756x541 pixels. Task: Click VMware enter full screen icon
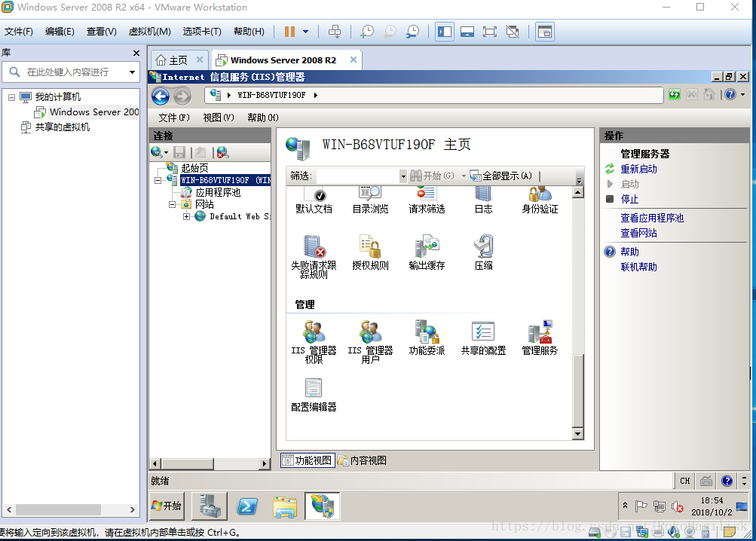click(x=490, y=32)
